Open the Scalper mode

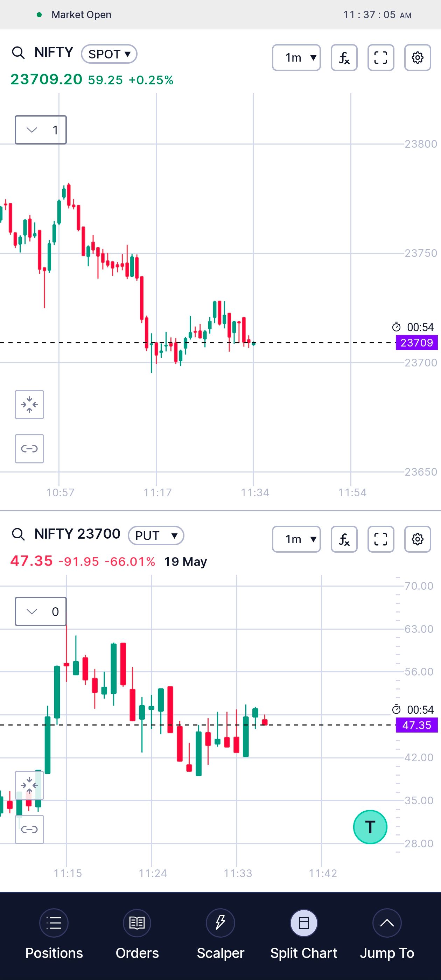(x=220, y=934)
